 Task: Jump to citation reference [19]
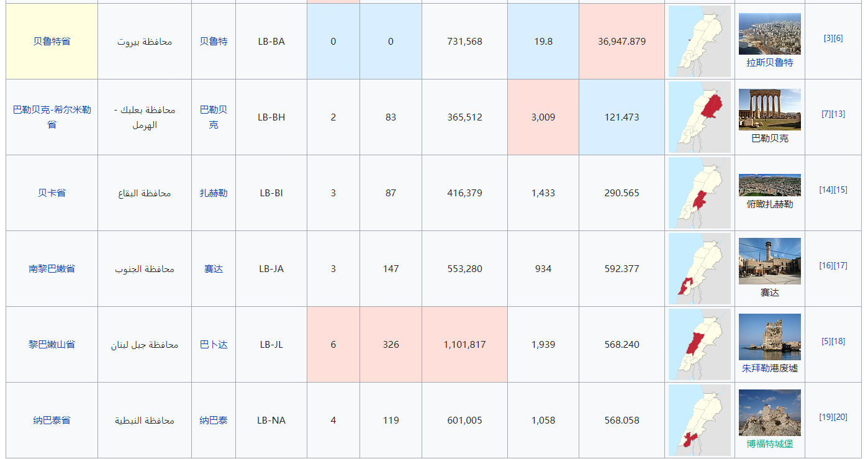826,417
